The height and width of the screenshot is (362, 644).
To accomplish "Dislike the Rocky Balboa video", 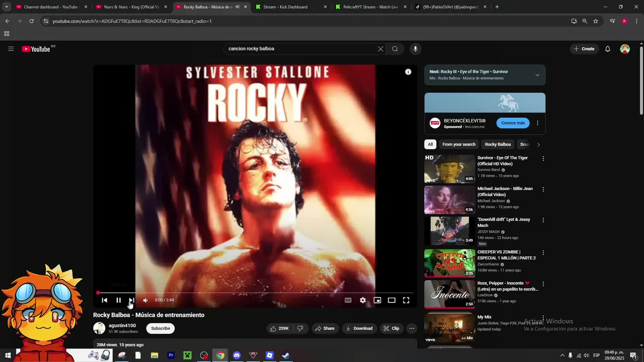I will pos(300,328).
